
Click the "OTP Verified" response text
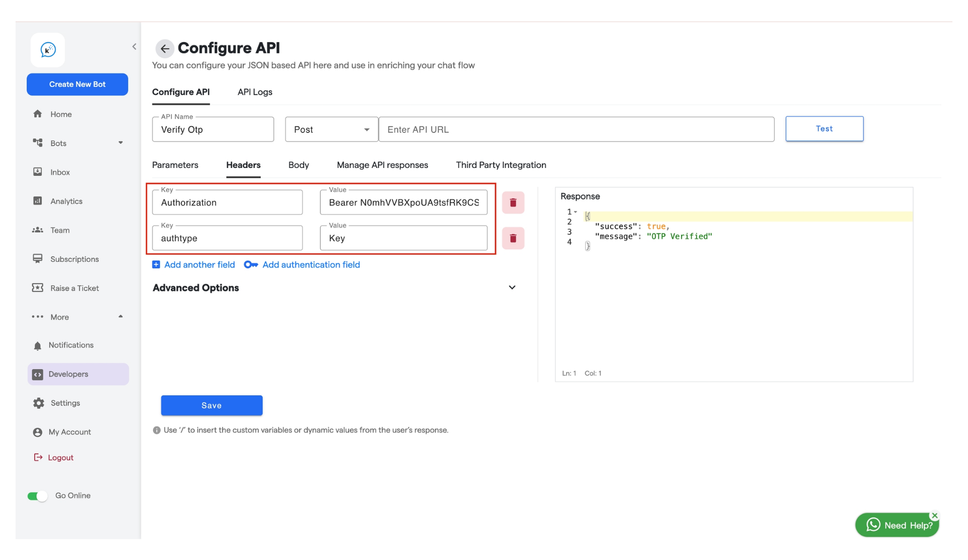click(680, 236)
